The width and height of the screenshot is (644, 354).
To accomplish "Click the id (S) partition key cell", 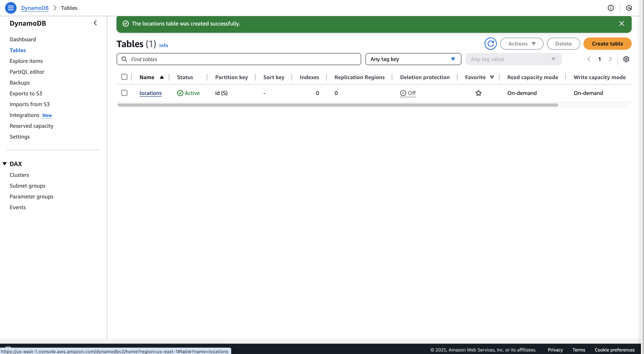I will point(221,93).
